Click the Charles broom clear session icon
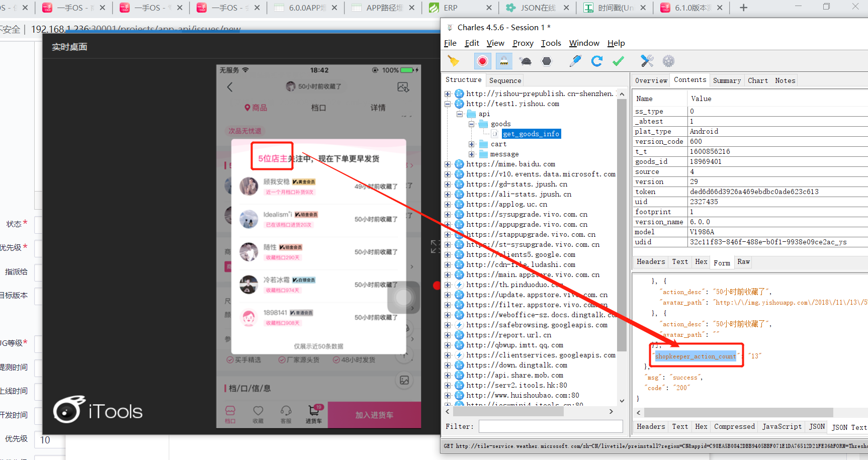868x460 pixels. 454,61
